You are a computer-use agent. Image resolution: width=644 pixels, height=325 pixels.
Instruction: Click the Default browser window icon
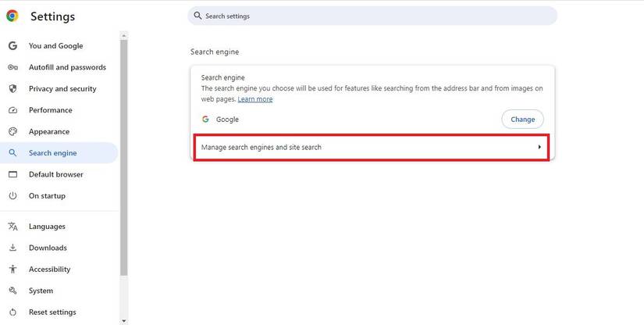click(12, 174)
